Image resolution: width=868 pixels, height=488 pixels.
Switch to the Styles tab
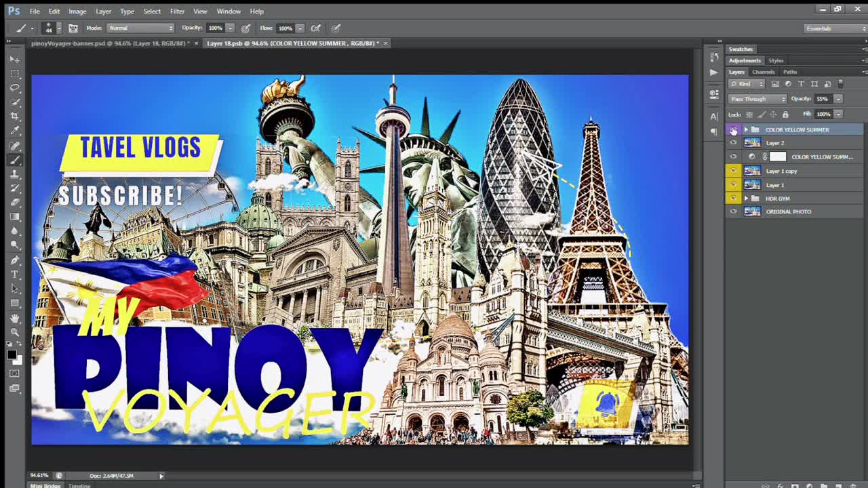pos(776,60)
